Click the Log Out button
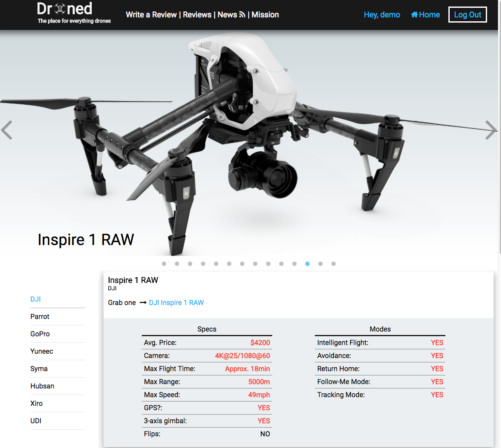Viewport: 501px width, 448px height. [468, 15]
